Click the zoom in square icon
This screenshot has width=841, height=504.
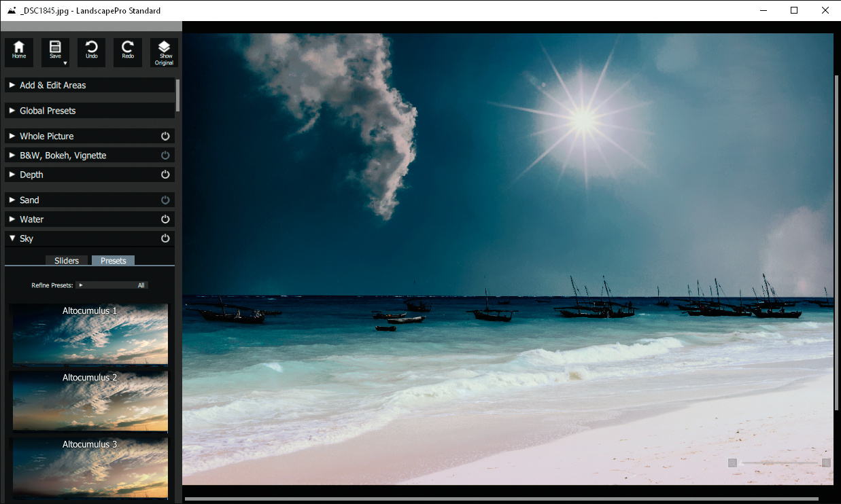click(x=826, y=463)
